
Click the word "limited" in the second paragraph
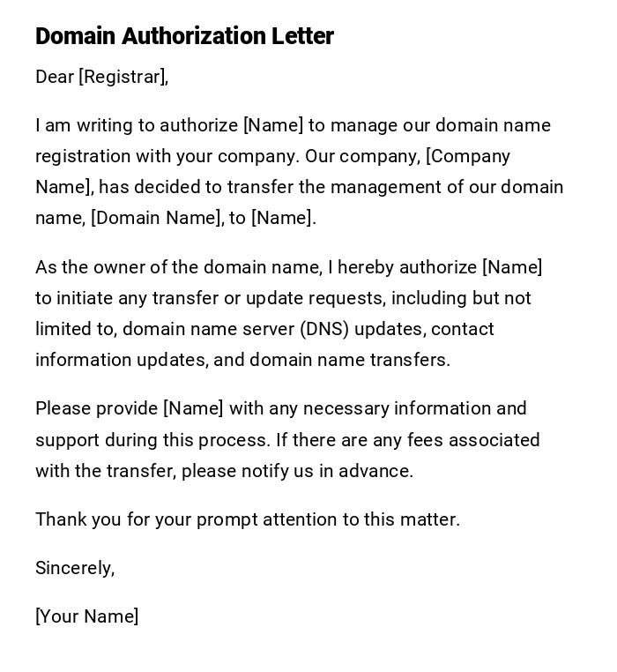click(x=63, y=329)
